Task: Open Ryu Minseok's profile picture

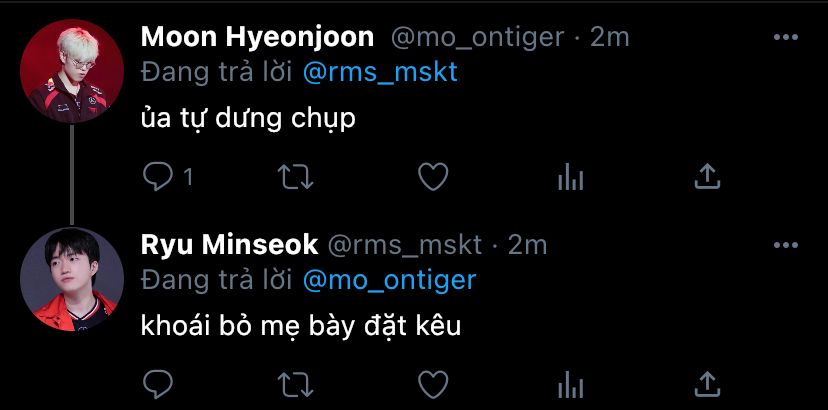Action: coord(72,277)
